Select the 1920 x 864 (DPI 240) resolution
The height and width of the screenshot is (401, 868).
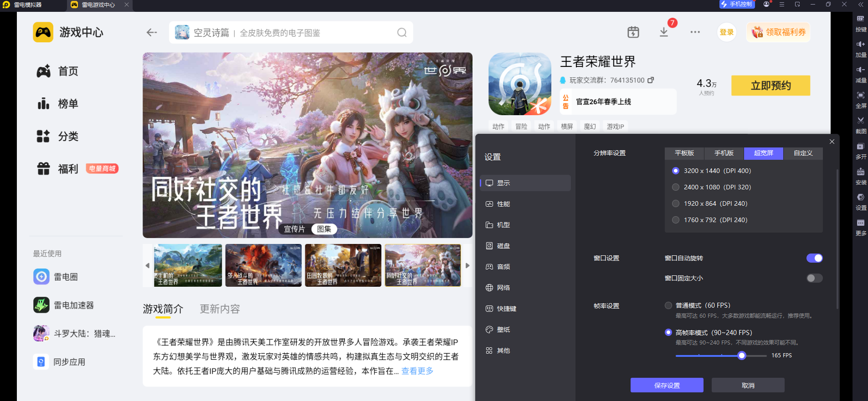click(676, 203)
